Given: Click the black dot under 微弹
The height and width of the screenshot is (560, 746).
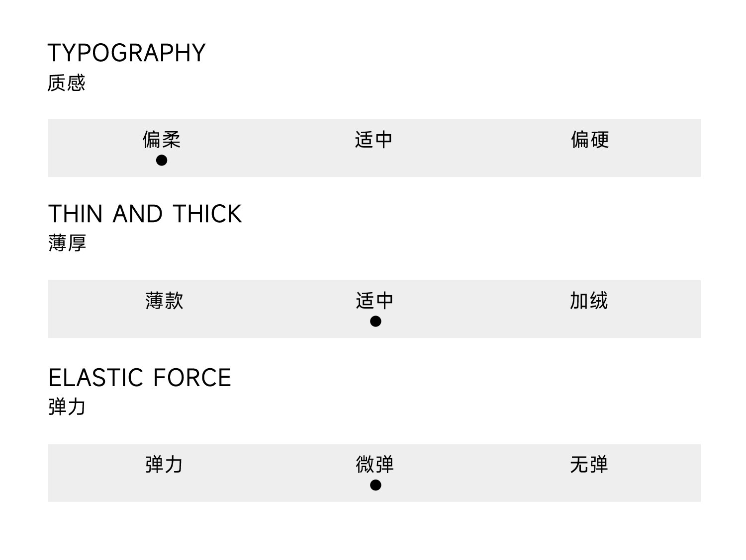Looking at the screenshot, I should tap(375, 485).
